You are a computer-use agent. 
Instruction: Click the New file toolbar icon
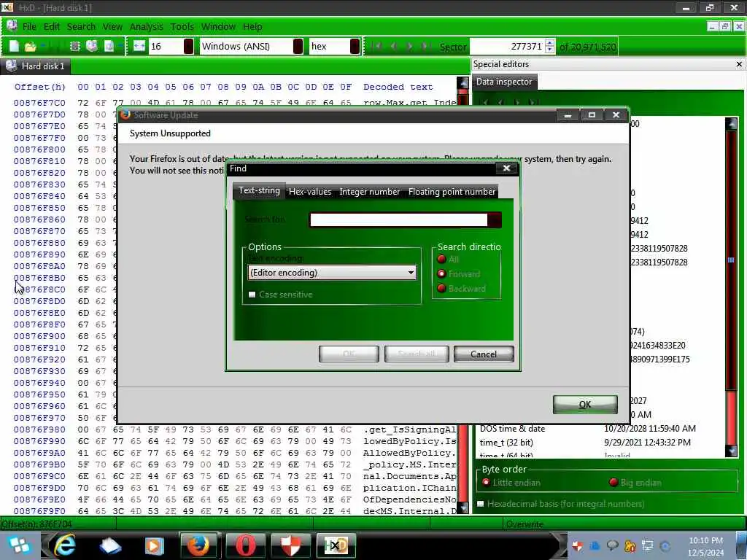(x=14, y=46)
